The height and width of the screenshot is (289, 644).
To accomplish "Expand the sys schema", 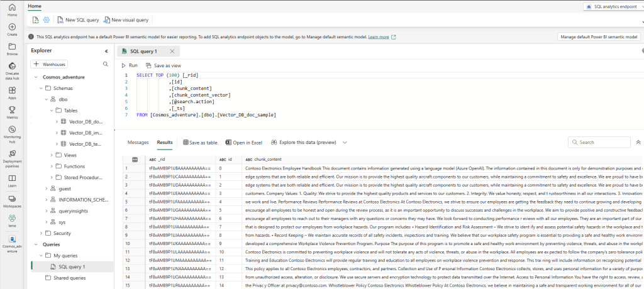I will pos(46,222).
